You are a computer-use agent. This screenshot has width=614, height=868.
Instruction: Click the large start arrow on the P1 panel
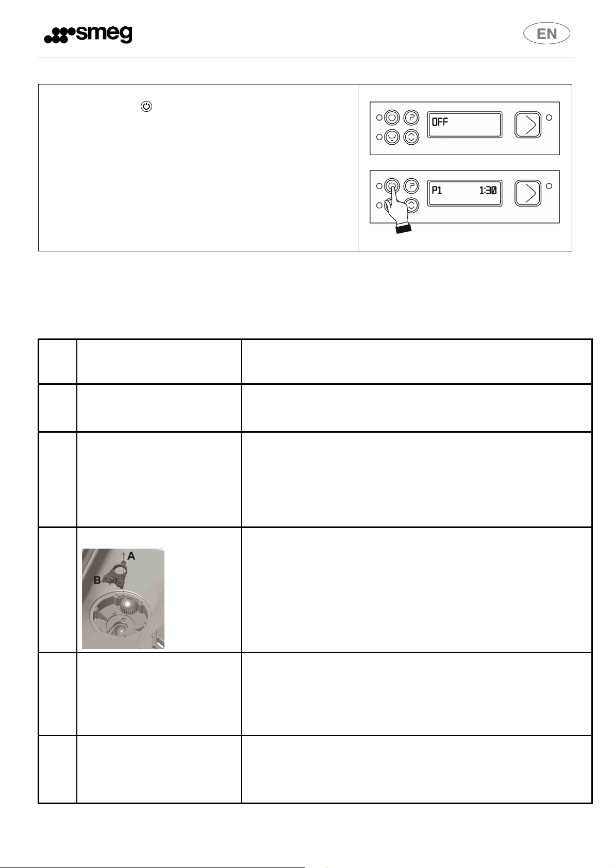click(528, 193)
